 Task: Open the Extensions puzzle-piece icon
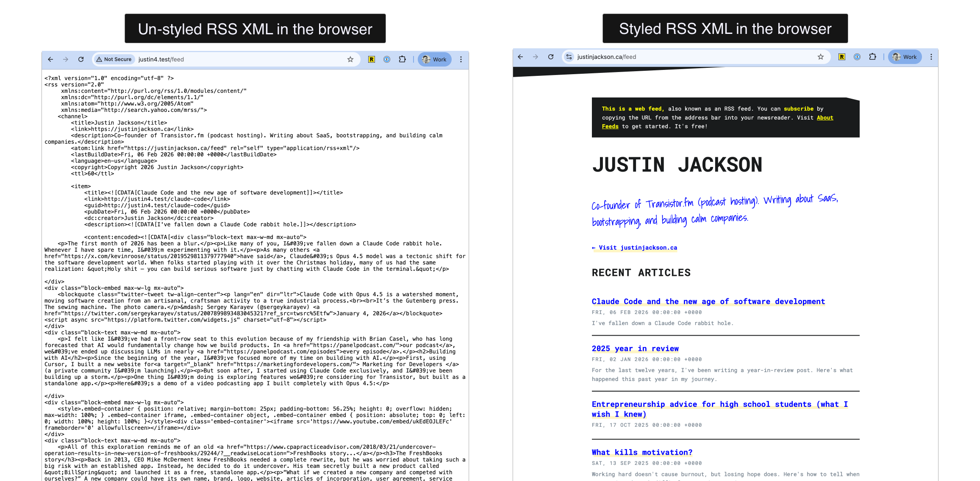click(402, 59)
